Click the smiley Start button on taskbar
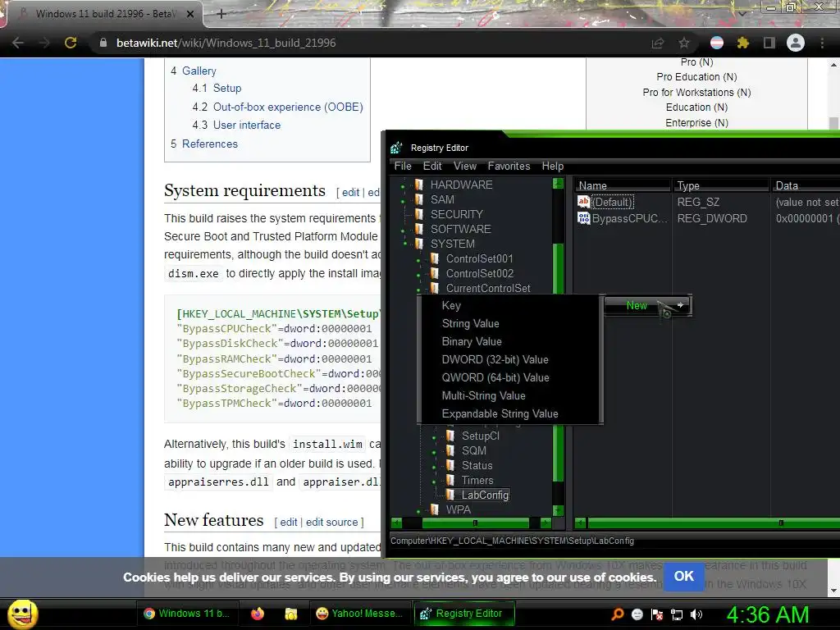 tap(22, 614)
